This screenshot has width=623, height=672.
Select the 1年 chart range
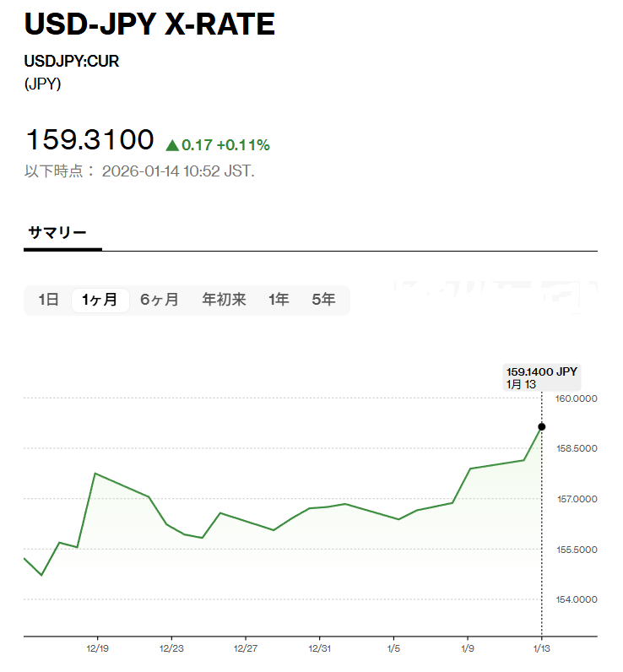279,300
